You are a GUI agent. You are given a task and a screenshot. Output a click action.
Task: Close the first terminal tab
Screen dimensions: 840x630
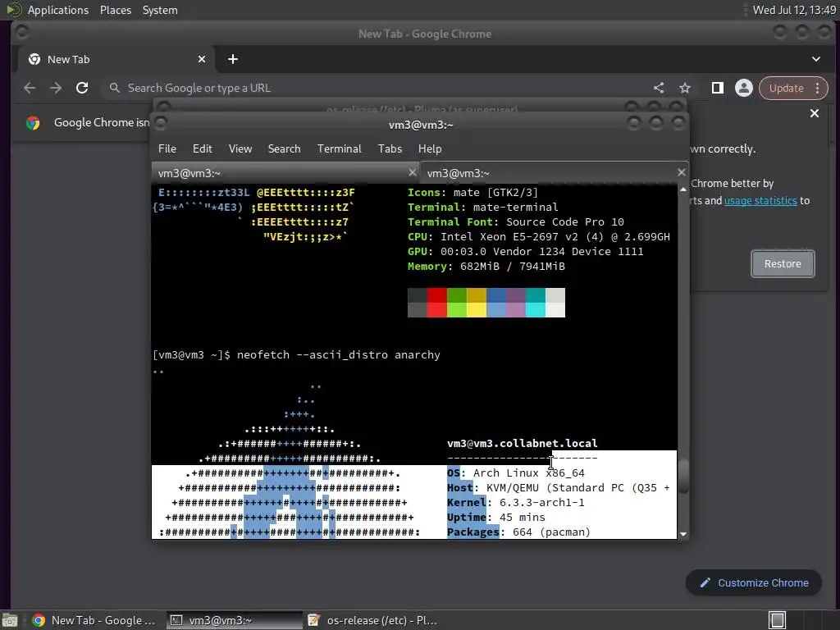[x=412, y=172]
